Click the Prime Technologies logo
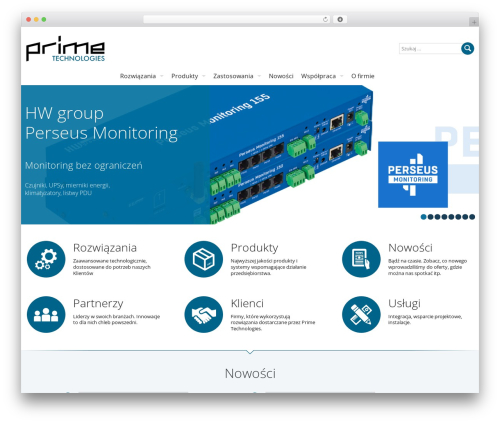The width and height of the screenshot is (500, 423). coord(65,49)
